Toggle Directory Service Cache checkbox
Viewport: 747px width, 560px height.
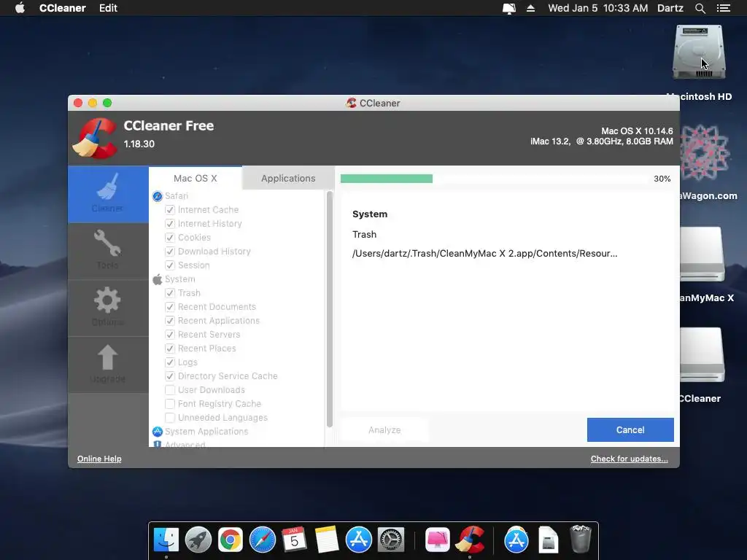[x=169, y=376]
